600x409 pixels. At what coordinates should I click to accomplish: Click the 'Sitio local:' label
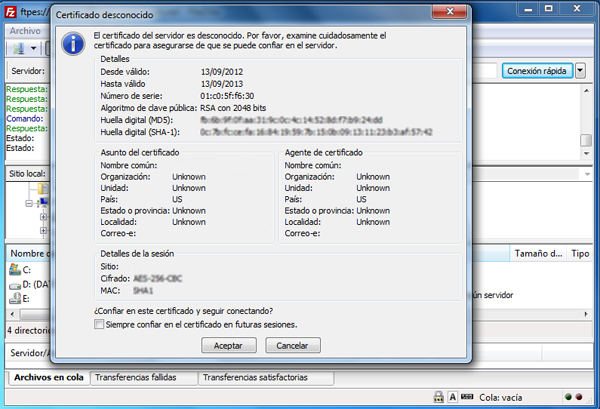(27, 174)
